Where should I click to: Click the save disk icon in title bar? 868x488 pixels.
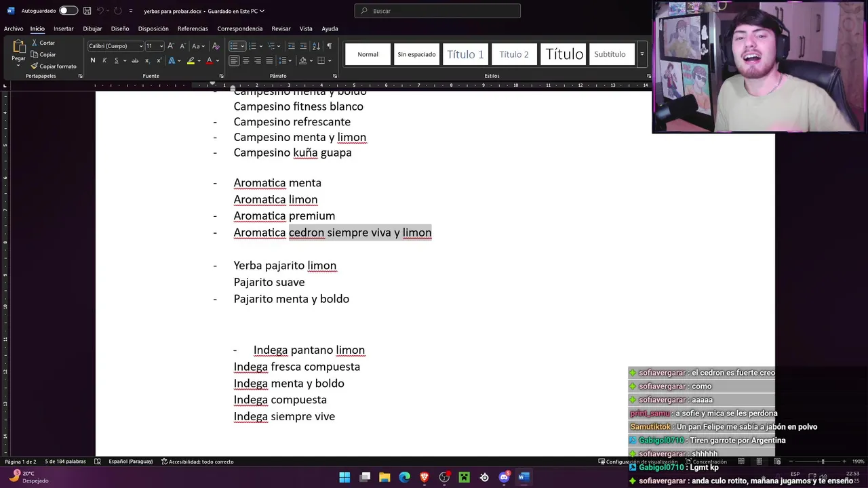coord(87,11)
